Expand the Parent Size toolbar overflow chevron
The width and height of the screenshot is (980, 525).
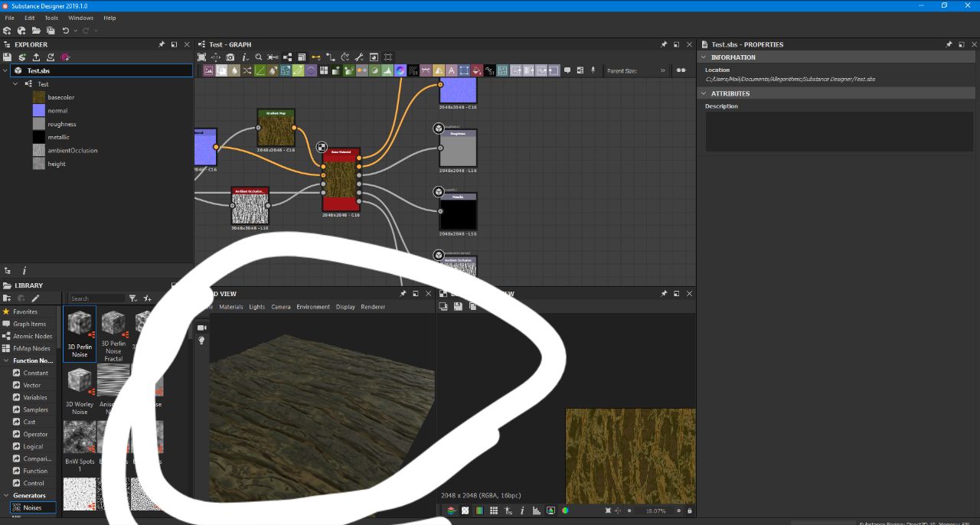point(662,70)
